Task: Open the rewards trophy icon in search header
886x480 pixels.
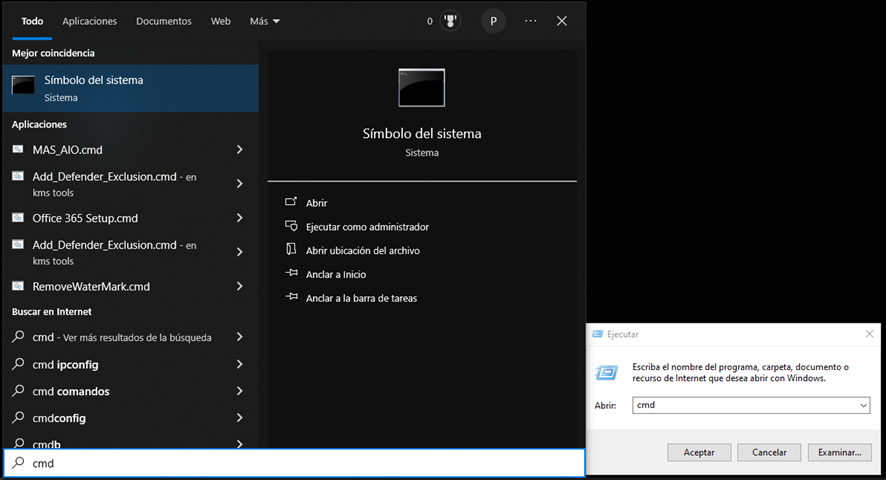Action: click(450, 21)
